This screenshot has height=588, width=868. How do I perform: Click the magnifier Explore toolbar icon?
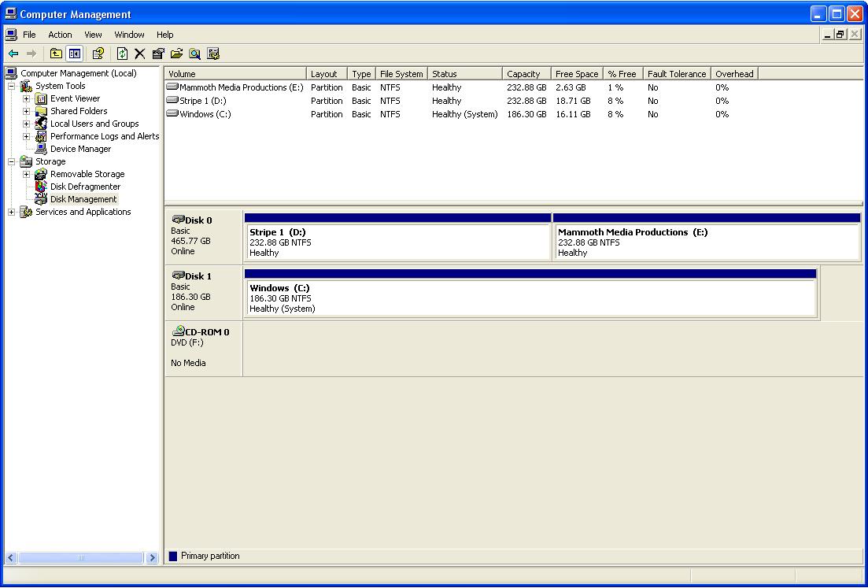pyautogui.click(x=194, y=54)
